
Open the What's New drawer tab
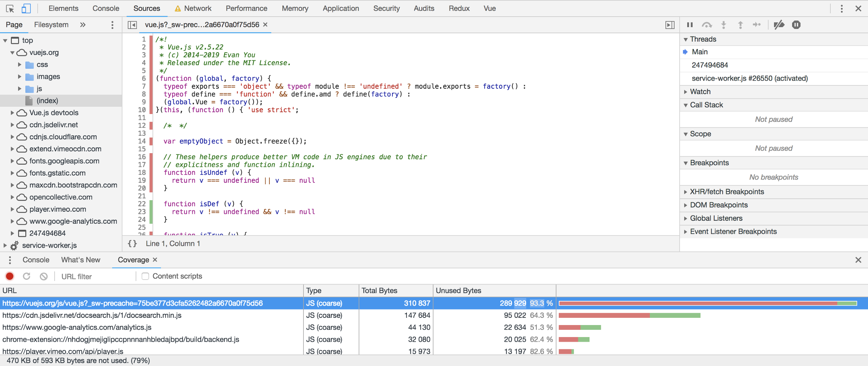pos(81,260)
